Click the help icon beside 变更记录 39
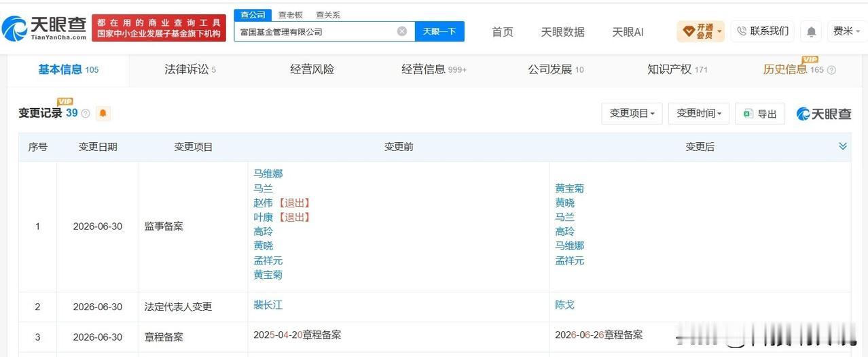Image resolution: width=868 pixels, height=357 pixels. click(86, 114)
